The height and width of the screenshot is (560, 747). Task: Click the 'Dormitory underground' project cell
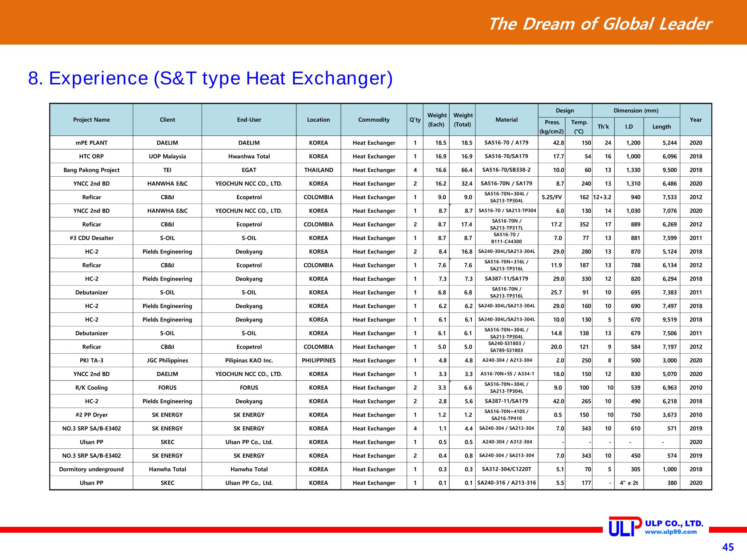point(91,469)
